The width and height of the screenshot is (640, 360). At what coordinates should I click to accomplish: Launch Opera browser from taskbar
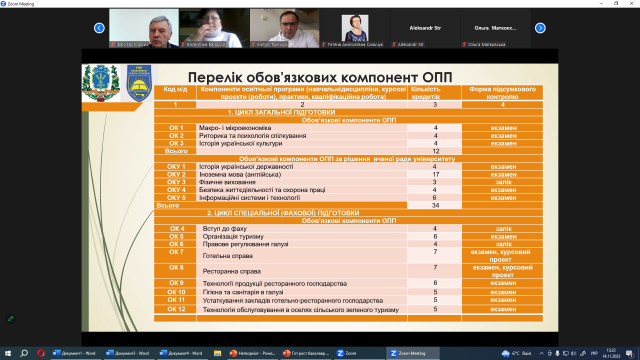[x=40, y=353]
